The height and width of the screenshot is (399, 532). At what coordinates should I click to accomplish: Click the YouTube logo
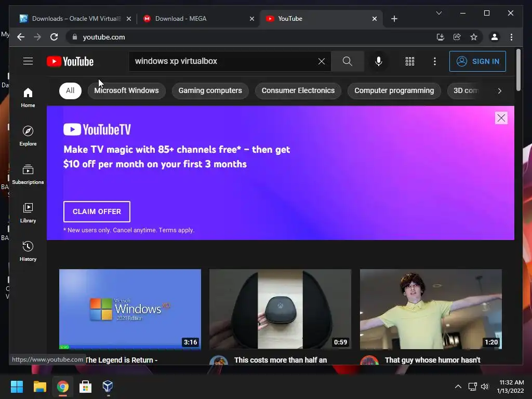pyautogui.click(x=70, y=61)
